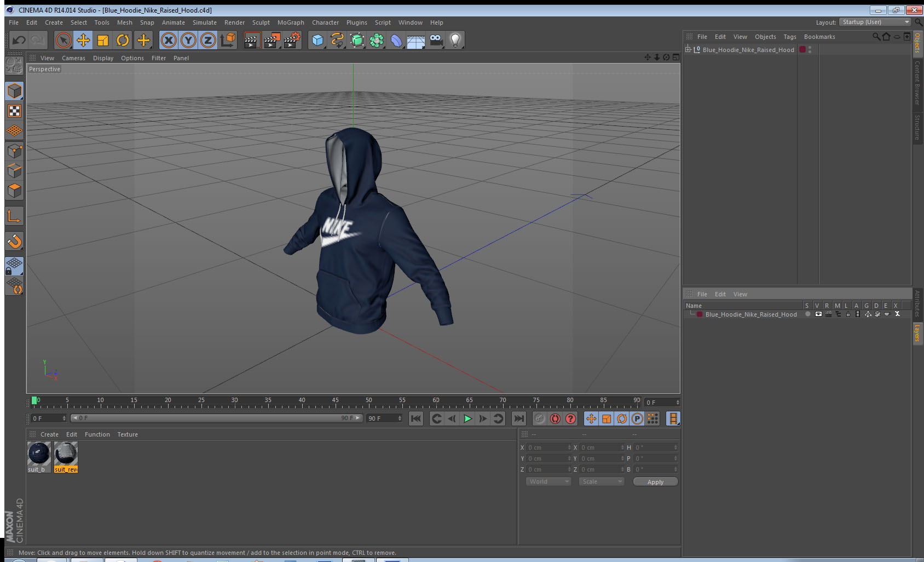Go to start of animation
The image size is (924, 562).
pyautogui.click(x=416, y=418)
